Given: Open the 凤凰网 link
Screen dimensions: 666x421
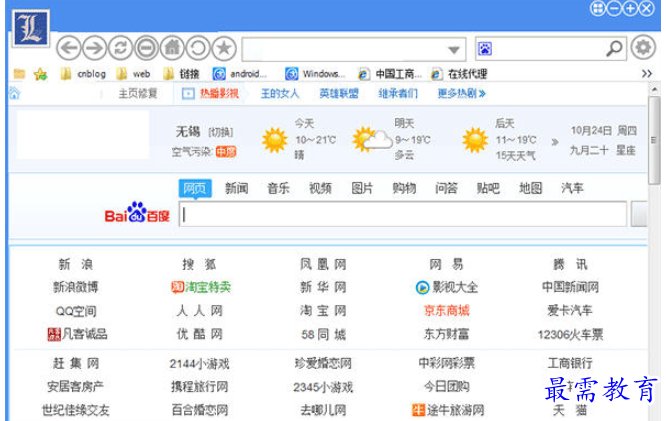Looking at the screenshot, I should click(x=323, y=264).
